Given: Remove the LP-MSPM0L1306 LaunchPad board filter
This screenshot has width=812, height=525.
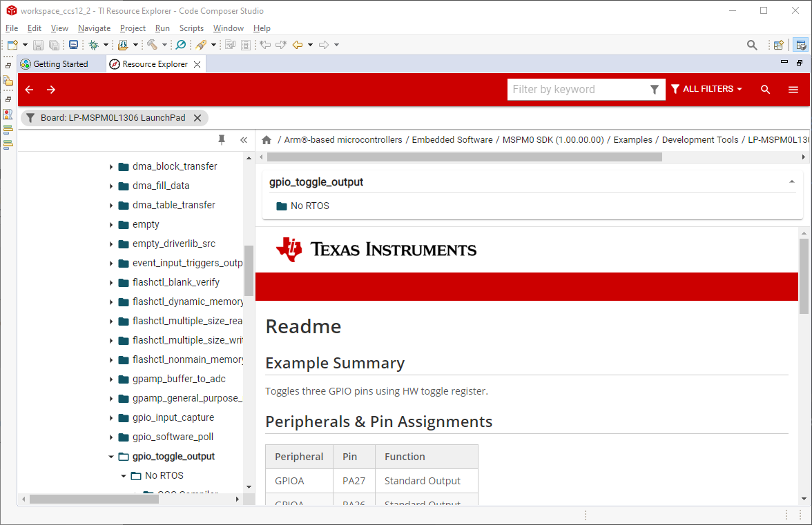Looking at the screenshot, I should point(197,118).
